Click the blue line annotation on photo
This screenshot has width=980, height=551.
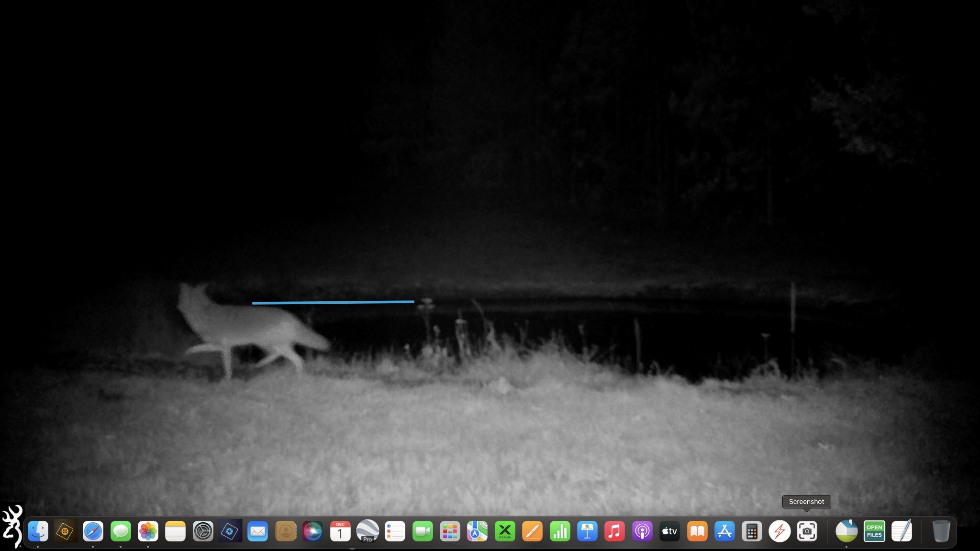point(333,302)
